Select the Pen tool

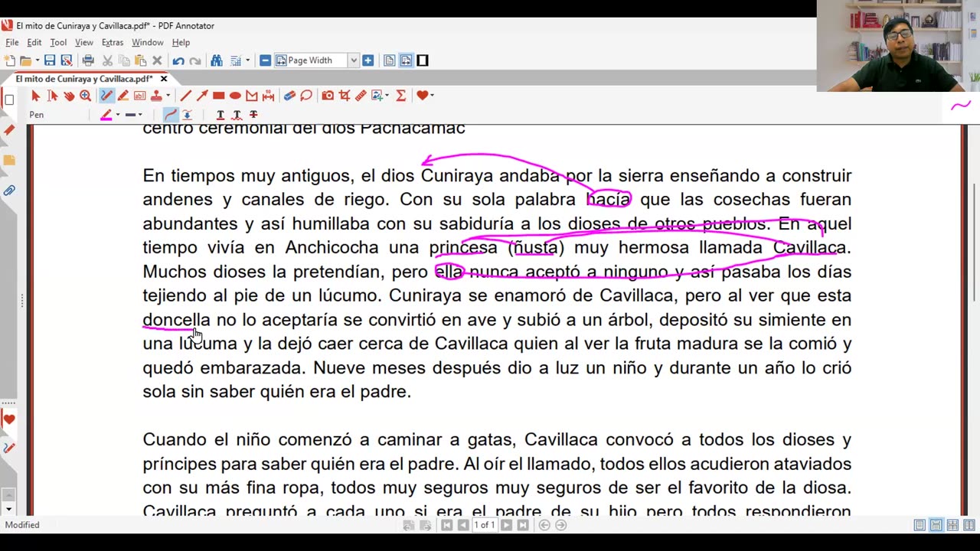pyautogui.click(x=106, y=96)
